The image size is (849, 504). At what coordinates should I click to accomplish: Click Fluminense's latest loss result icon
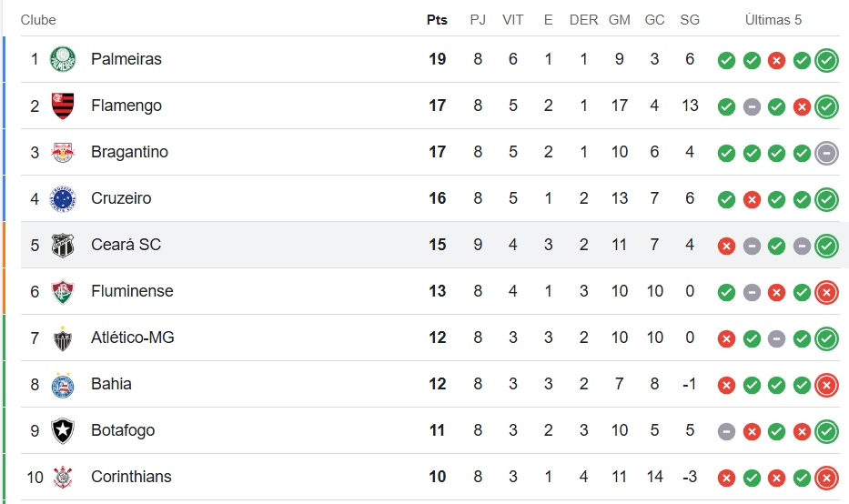(x=827, y=292)
